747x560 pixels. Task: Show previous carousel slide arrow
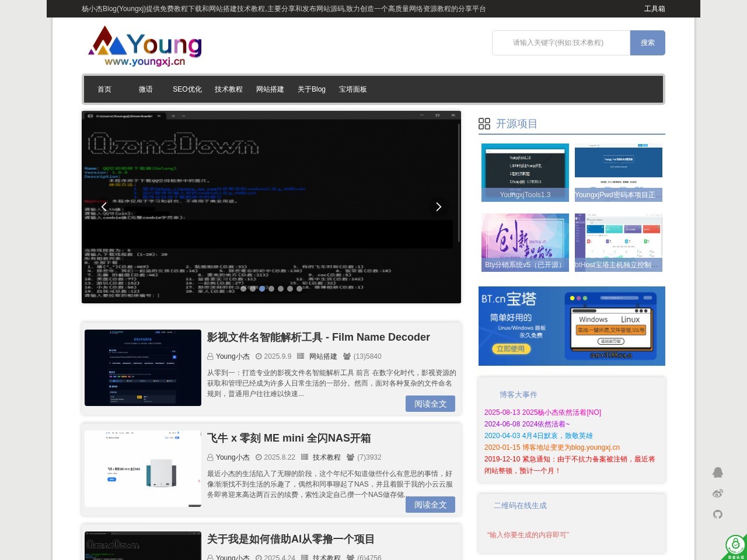click(104, 206)
